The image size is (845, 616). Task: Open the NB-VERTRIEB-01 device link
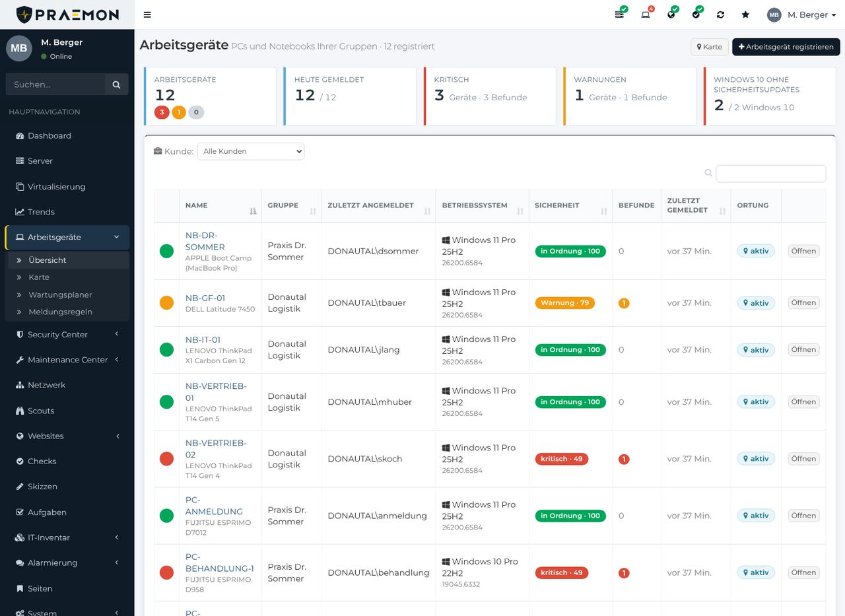point(215,392)
